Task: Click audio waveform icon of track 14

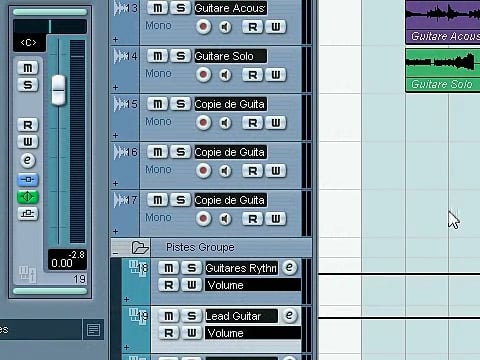Action: click(x=119, y=56)
